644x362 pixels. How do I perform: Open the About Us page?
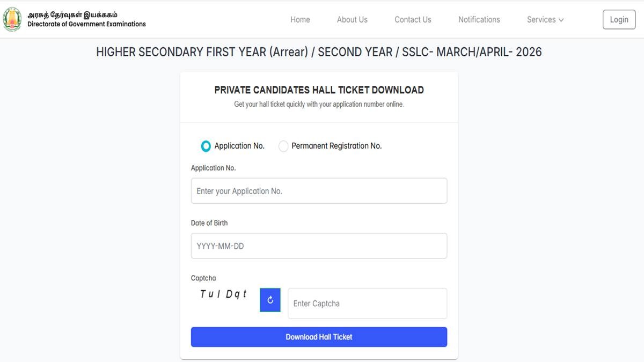click(x=352, y=19)
